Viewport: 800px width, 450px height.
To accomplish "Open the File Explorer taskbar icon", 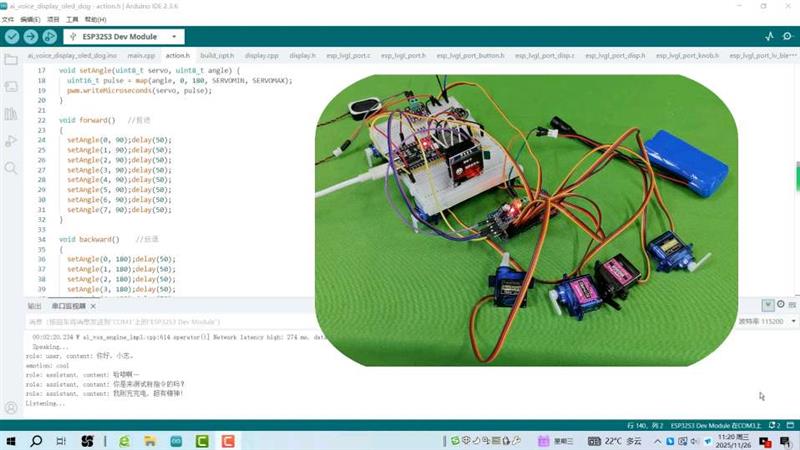I will 150,441.
